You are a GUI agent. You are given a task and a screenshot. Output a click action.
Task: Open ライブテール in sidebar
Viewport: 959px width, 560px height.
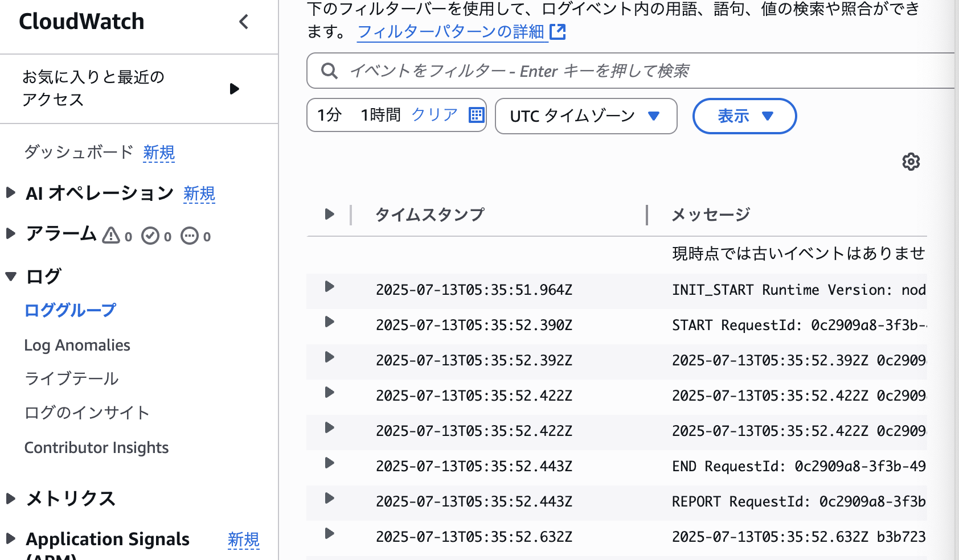(71, 378)
